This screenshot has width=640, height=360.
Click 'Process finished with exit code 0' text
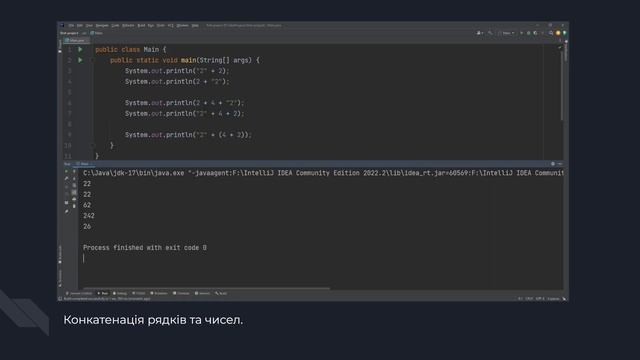click(x=144, y=247)
